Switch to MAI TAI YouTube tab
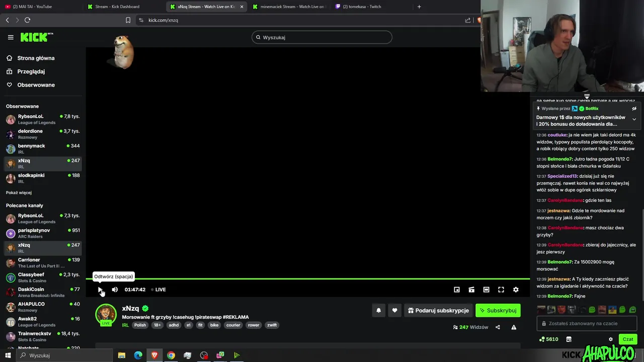Viewport: 644px width, 362px height. click(x=41, y=7)
